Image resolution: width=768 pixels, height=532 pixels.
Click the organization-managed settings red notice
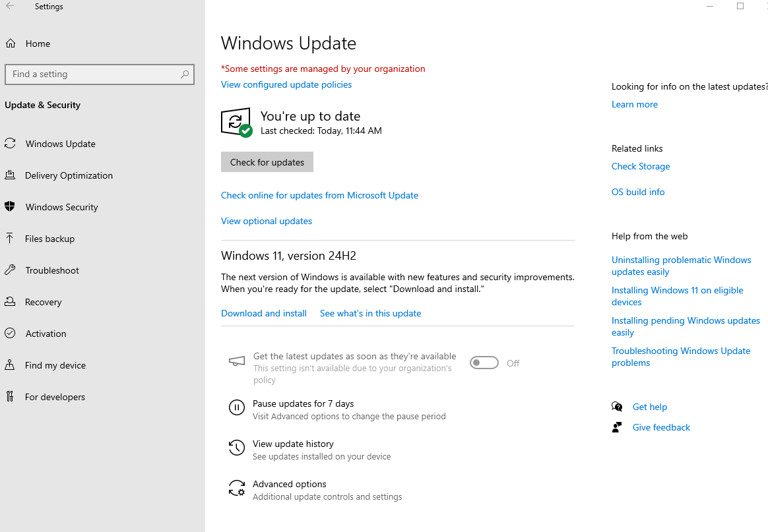(323, 69)
